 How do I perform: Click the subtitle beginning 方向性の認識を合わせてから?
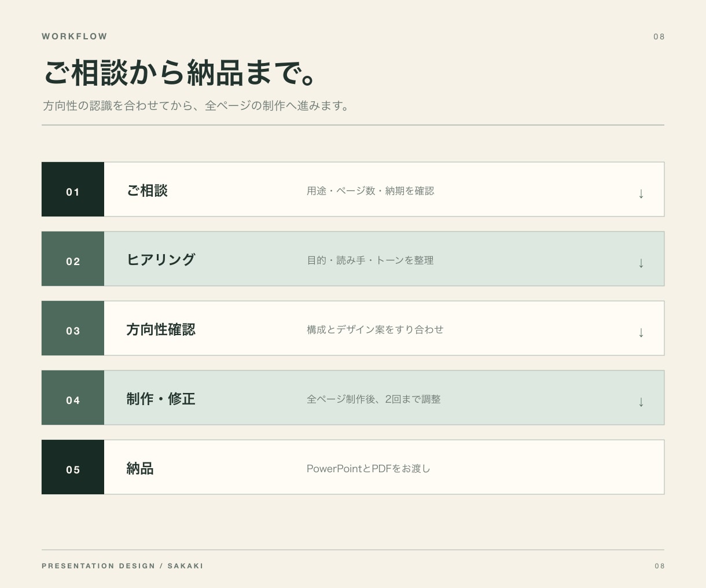pyautogui.click(x=196, y=106)
